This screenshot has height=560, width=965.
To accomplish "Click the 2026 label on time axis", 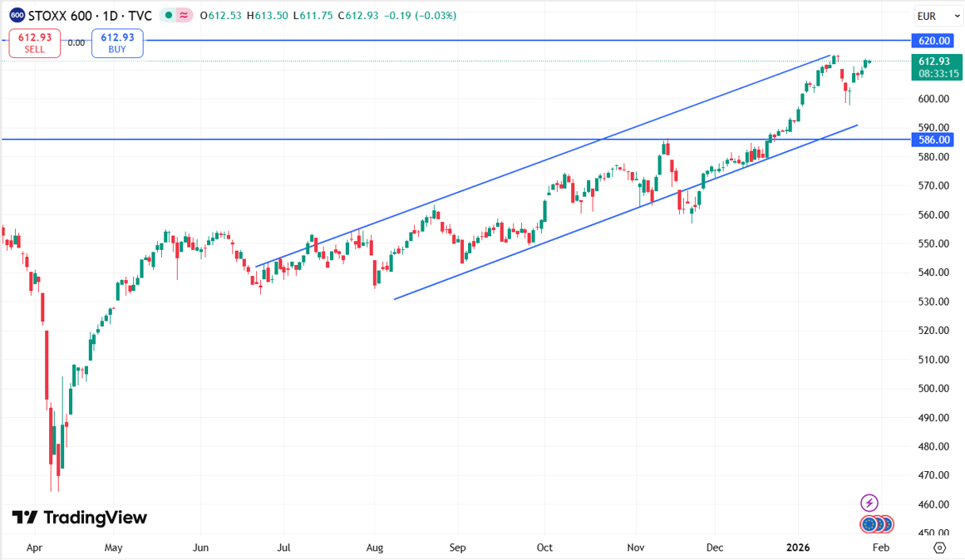I will [x=797, y=548].
